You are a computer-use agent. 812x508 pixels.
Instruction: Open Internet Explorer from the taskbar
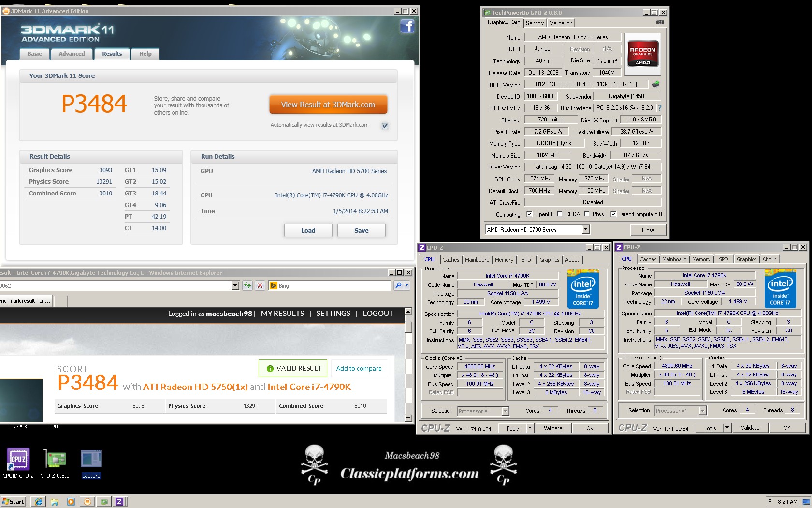click(x=39, y=502)
